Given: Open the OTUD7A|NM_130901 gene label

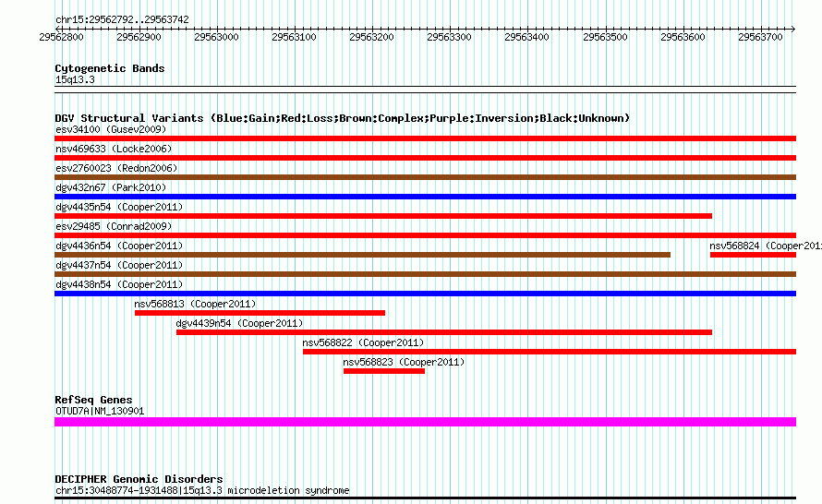Looking at the screenshot, I should click(x=100, y=412).
